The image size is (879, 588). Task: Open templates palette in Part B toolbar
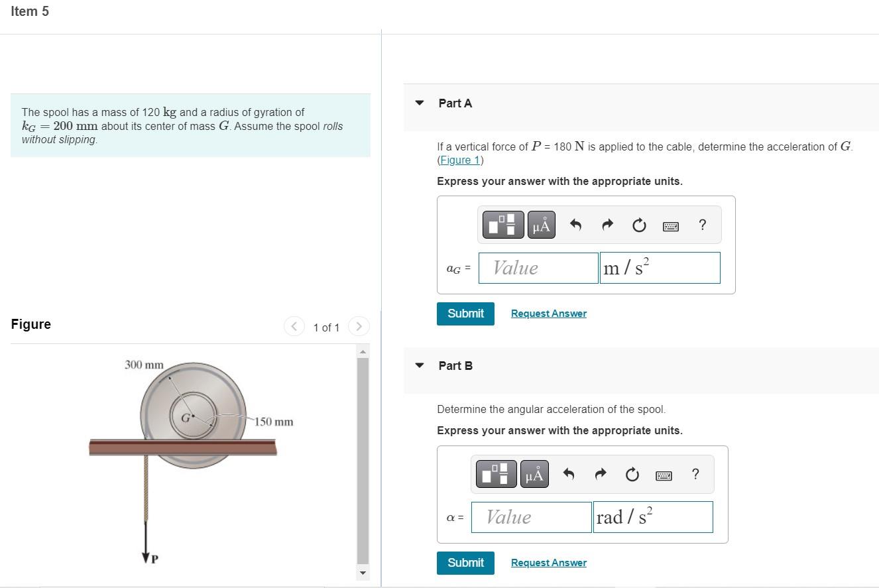click(496, 474)
